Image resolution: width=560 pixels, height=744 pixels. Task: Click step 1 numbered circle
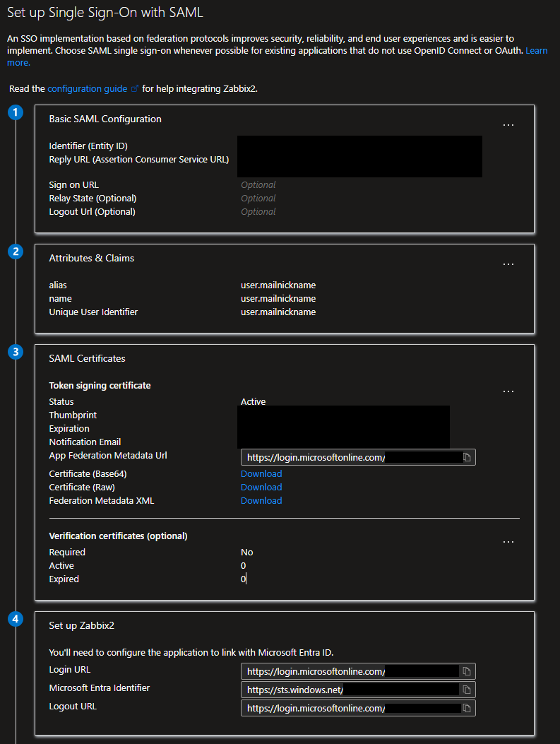point(16,112)
